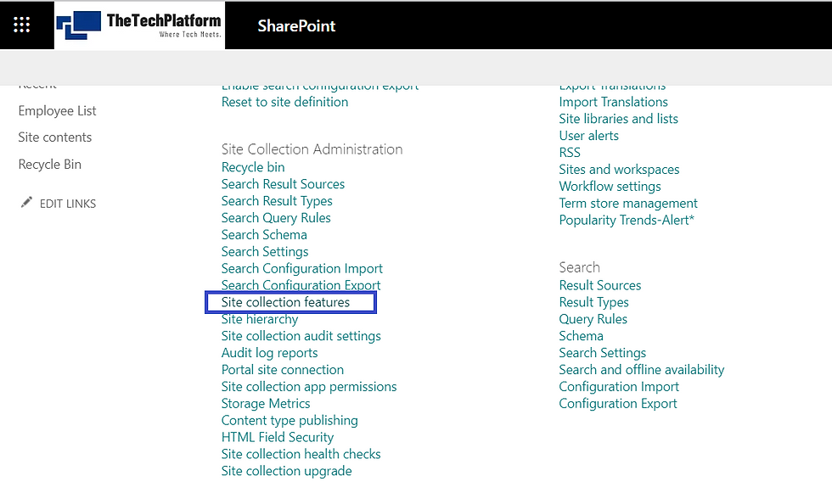
Task: Open Site libraries and lists
Action: tap(618, 119)
